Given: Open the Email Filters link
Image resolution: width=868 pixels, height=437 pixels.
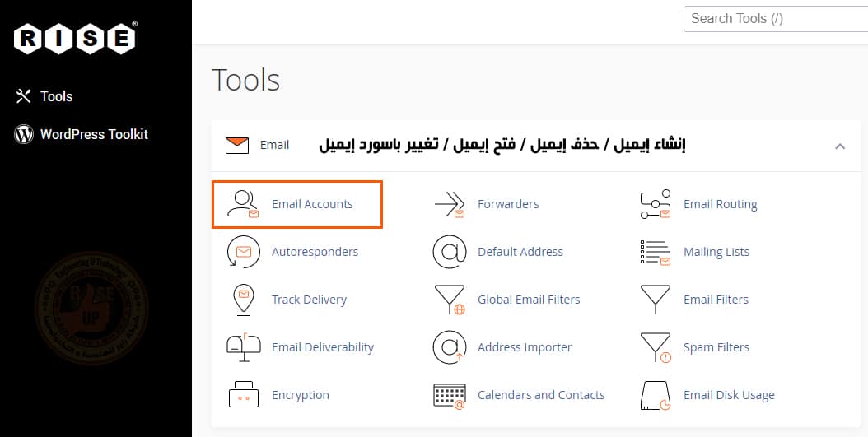Looking at the screenshot, I should pyautogui.click(x=716, y=300).
